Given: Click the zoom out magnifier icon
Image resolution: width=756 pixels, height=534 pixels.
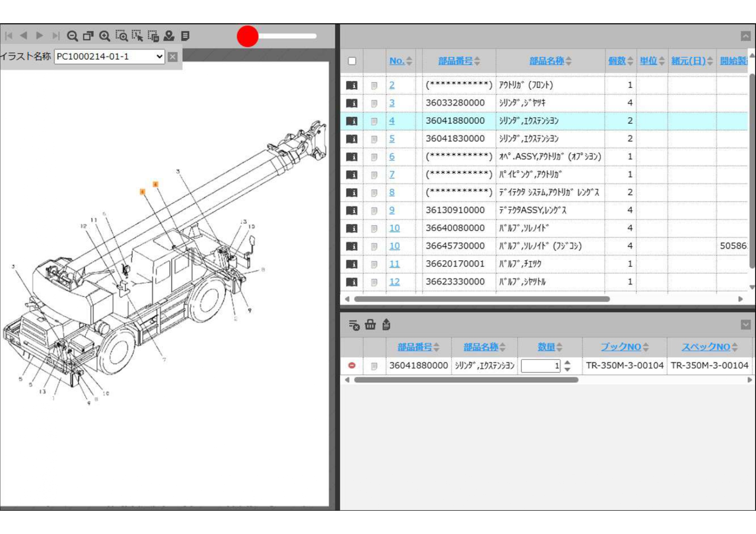Looking at the screenshot, I should (72, 36).
